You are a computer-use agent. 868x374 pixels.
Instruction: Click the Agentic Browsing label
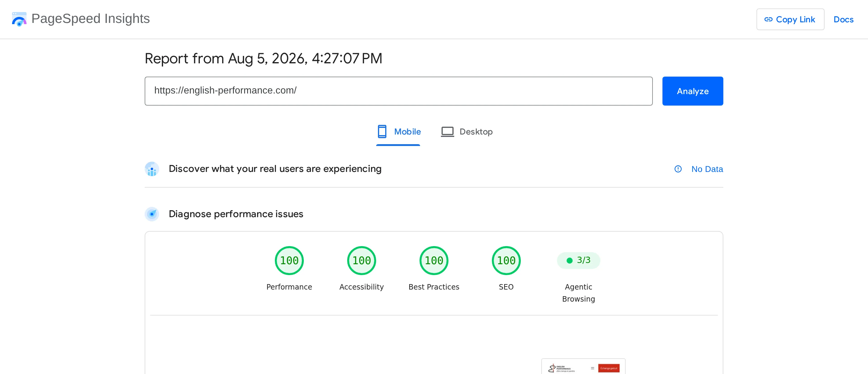[x=578, y=293]
